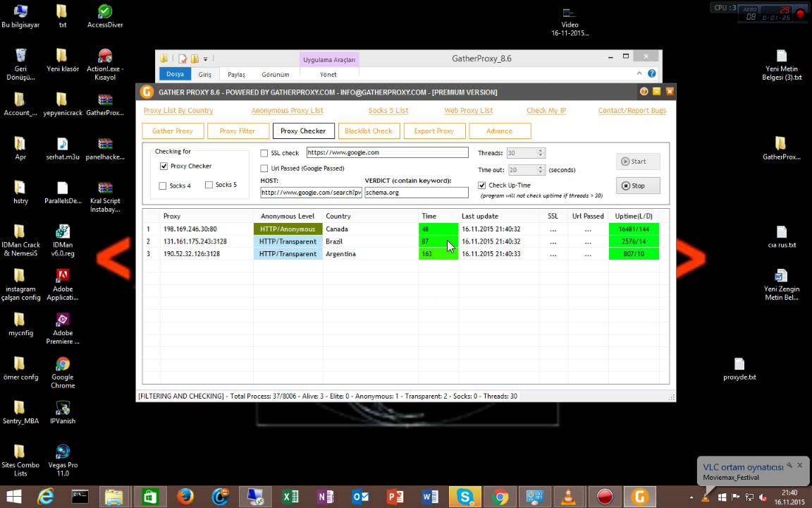Click the IPVanish desktop icon
Viewport: 812px width, 508px height.
click(x=63, y=413)
